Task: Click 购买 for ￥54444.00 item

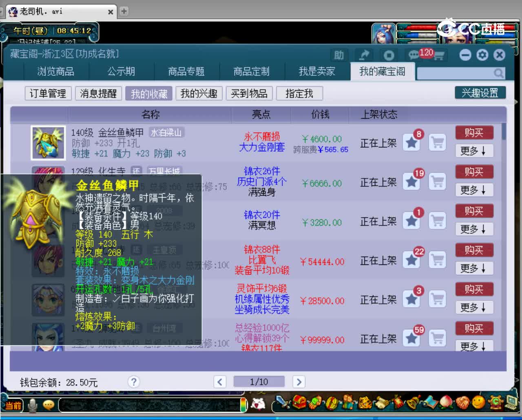Action: [474, 250]
